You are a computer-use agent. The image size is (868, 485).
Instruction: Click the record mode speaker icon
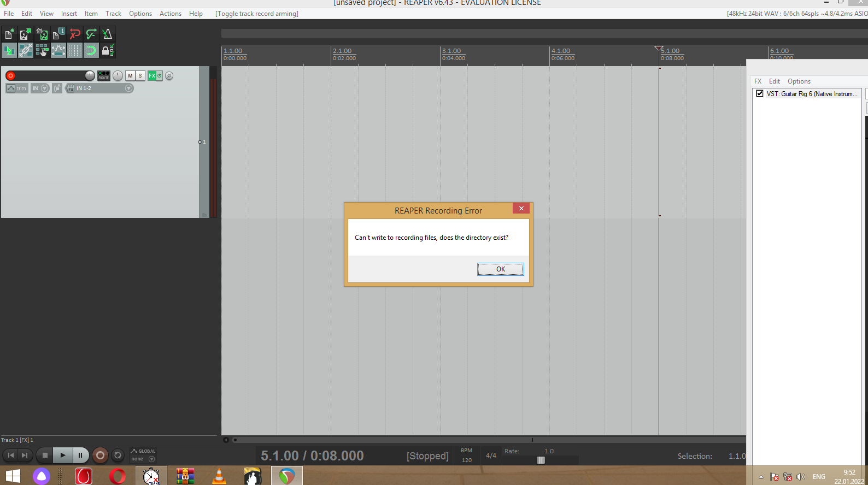click(57, 88)
